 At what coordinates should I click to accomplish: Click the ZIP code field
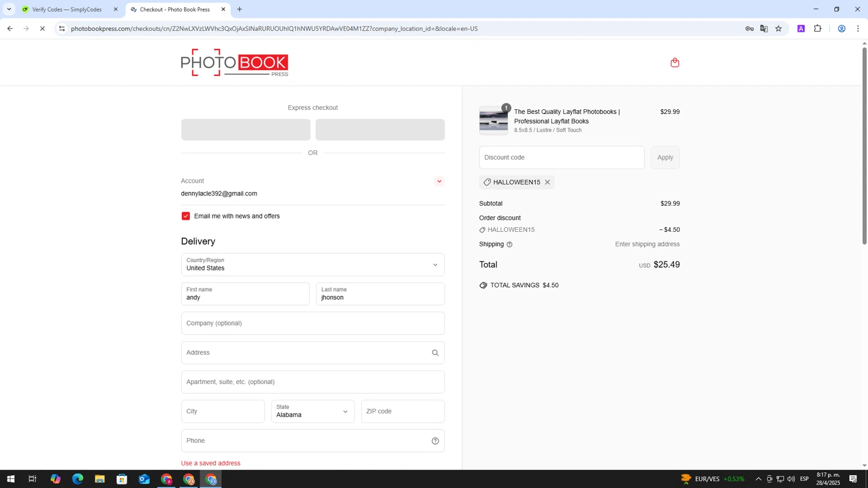coord(403,412)
